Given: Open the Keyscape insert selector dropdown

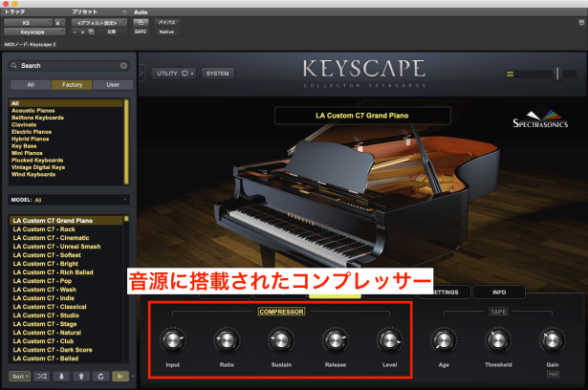Looking at the screenshot, I should click(x=34, y=32).
